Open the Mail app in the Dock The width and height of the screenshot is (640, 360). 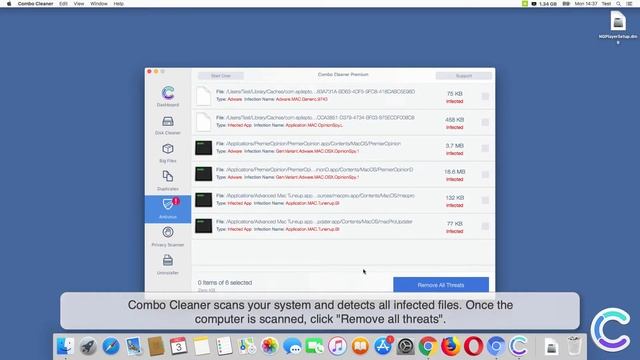[x=133, y=346]
